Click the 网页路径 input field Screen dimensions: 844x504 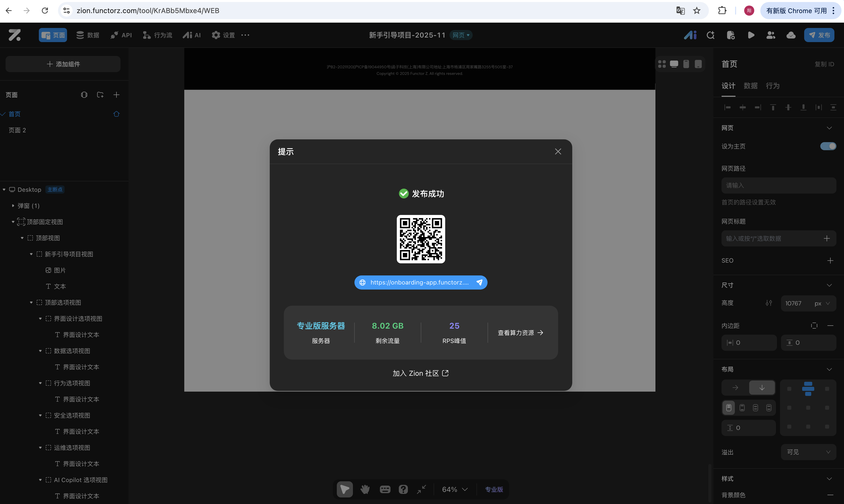pyautogui.click(x=778, y=185)
